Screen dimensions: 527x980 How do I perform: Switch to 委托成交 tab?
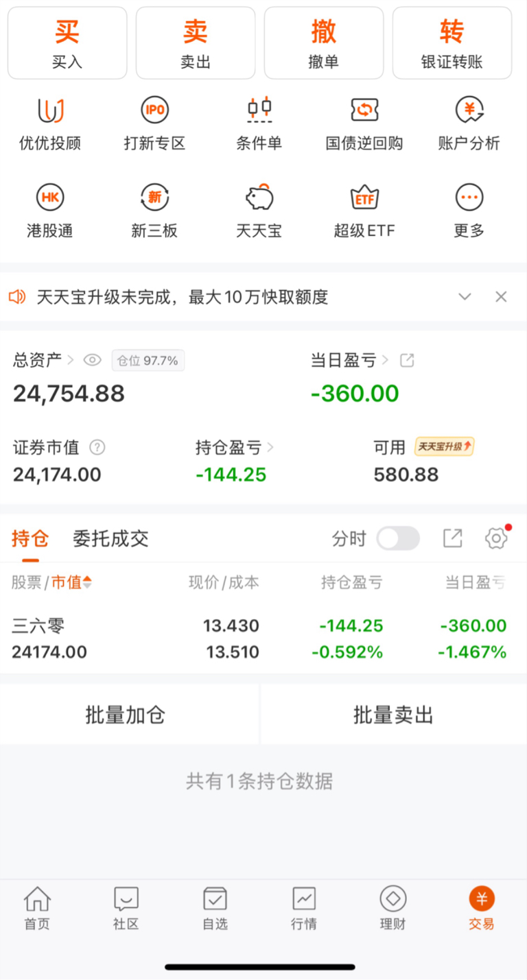pyautogui.click(x=110, y=539)
